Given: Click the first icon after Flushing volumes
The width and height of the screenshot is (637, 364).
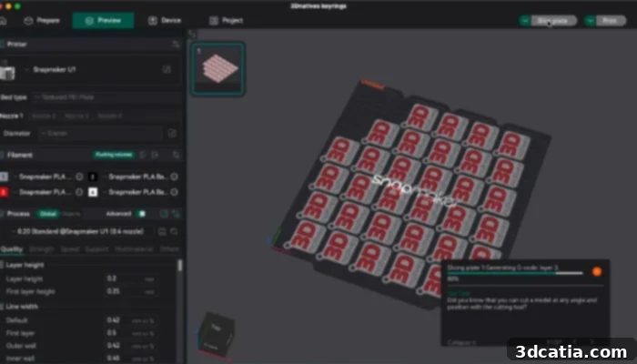Looking at the screenshot, I should pyautogui.click(x=143, y=155).
